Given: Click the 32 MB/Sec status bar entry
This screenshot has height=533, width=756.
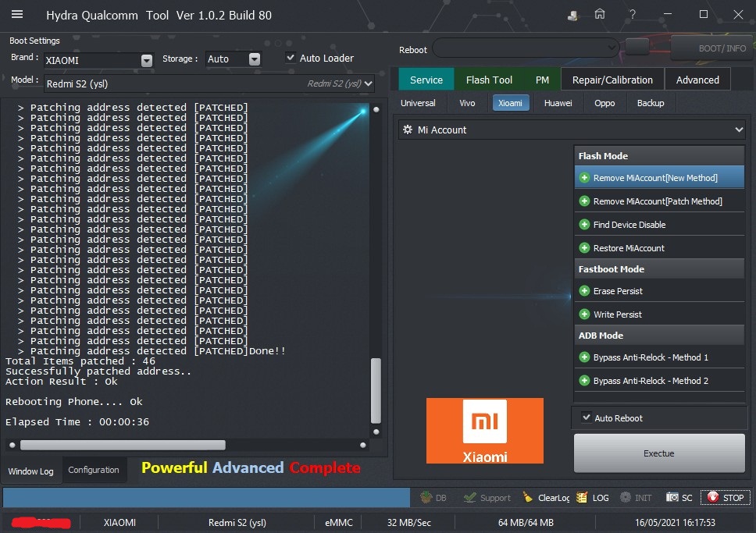Looking at the screenshot, I should (x=409, y=522).
